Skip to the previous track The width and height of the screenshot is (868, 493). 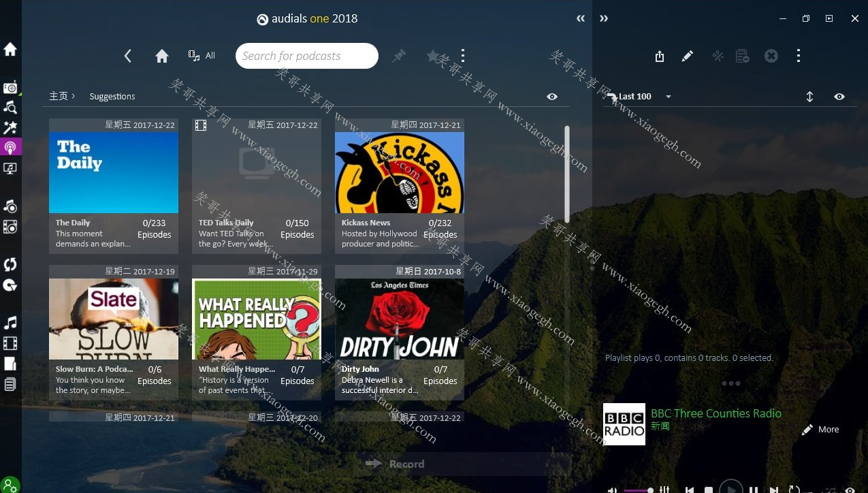tap(690, 490)
